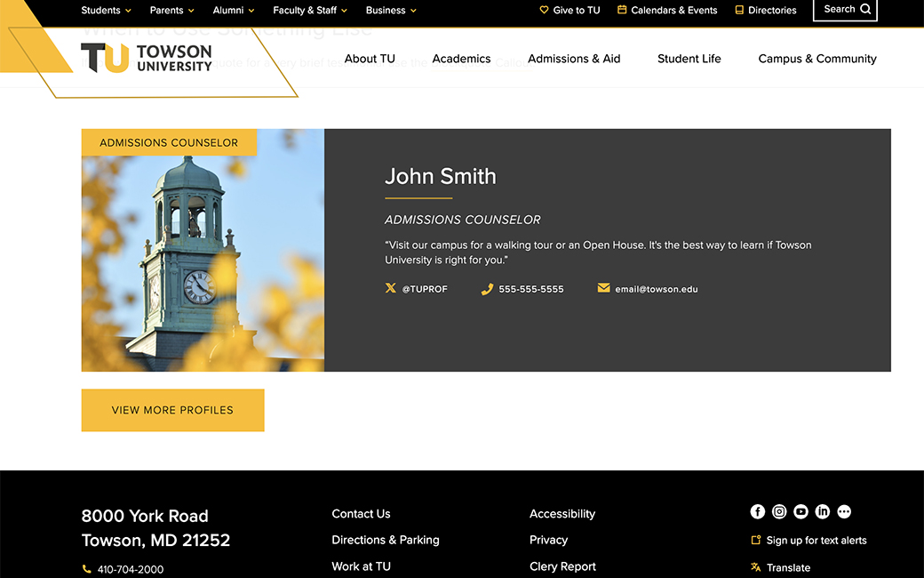Click the clock tower profile photo
Screen dimensions: 924x578
(203, 250)
